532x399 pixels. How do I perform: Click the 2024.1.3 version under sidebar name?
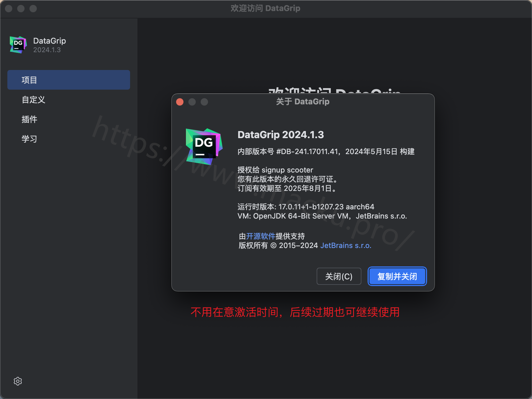click(47, 50)
